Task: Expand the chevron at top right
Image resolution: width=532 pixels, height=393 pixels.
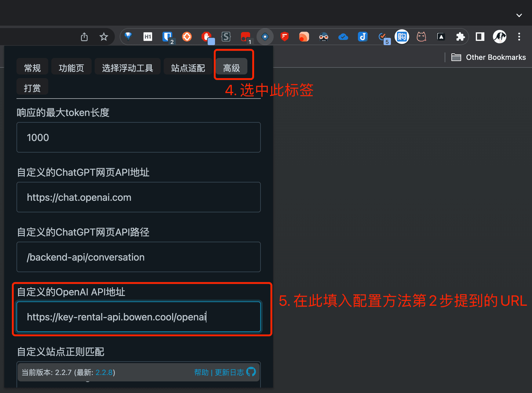Action: (519, 15)
